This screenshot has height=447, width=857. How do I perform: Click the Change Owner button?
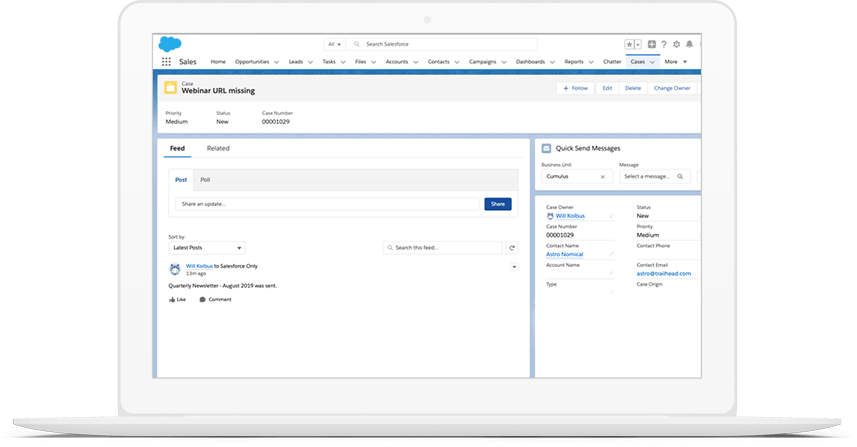(671, 88)
